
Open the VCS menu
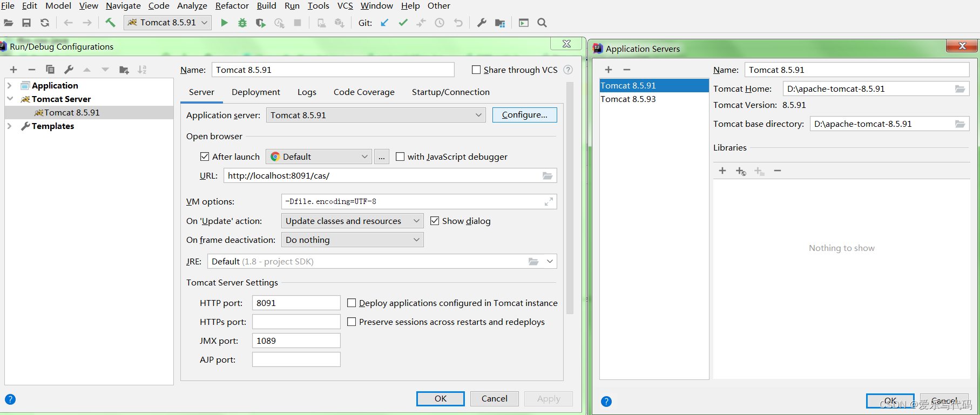pyautogui.click(x=345, y=6)
